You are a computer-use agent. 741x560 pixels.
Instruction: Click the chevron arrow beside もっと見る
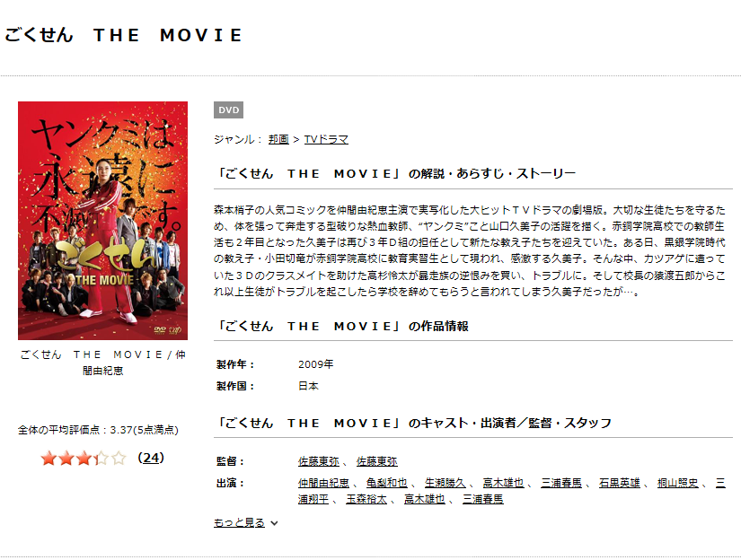pyautogui.click(x=274, y=523)
